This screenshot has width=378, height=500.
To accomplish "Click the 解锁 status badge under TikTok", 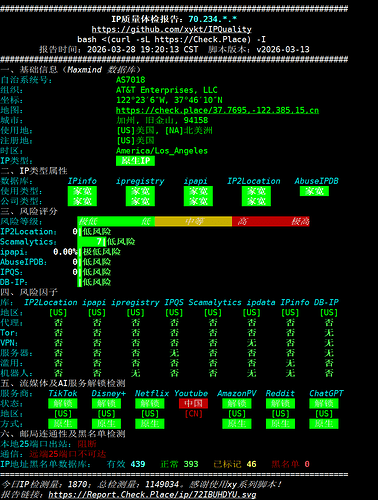I will (x=63, y=403).
